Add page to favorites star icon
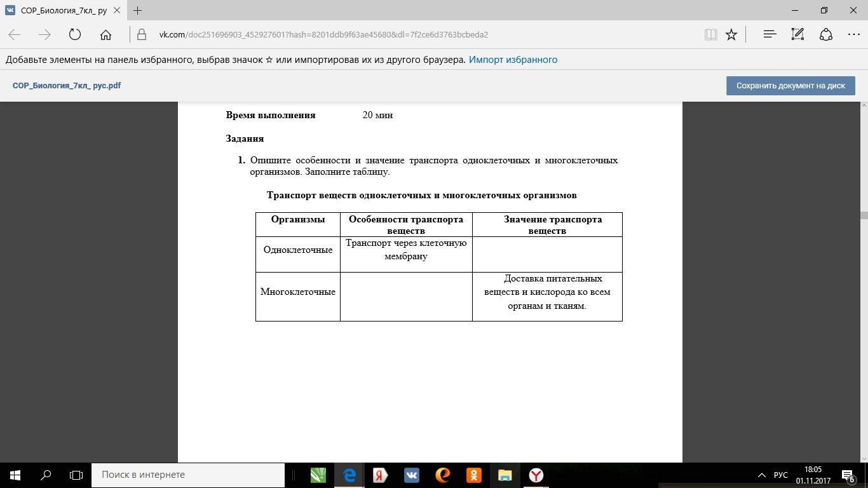 731,34
